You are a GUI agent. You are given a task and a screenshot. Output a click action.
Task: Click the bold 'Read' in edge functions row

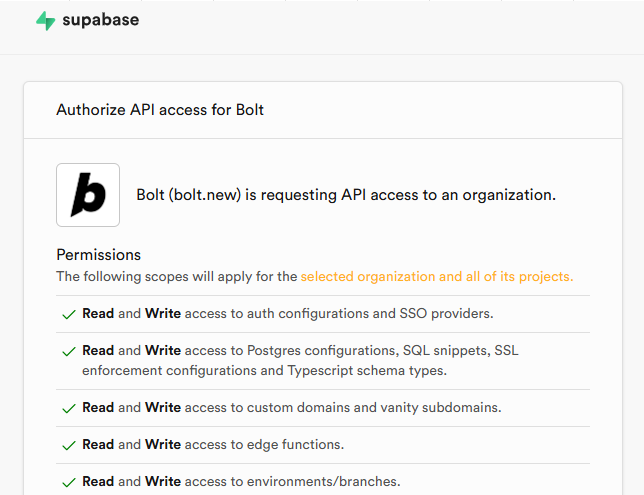point(98,445)
